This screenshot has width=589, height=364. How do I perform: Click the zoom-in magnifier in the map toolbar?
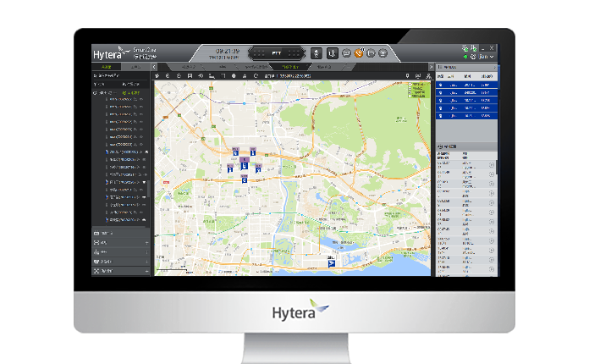[168, 76]
